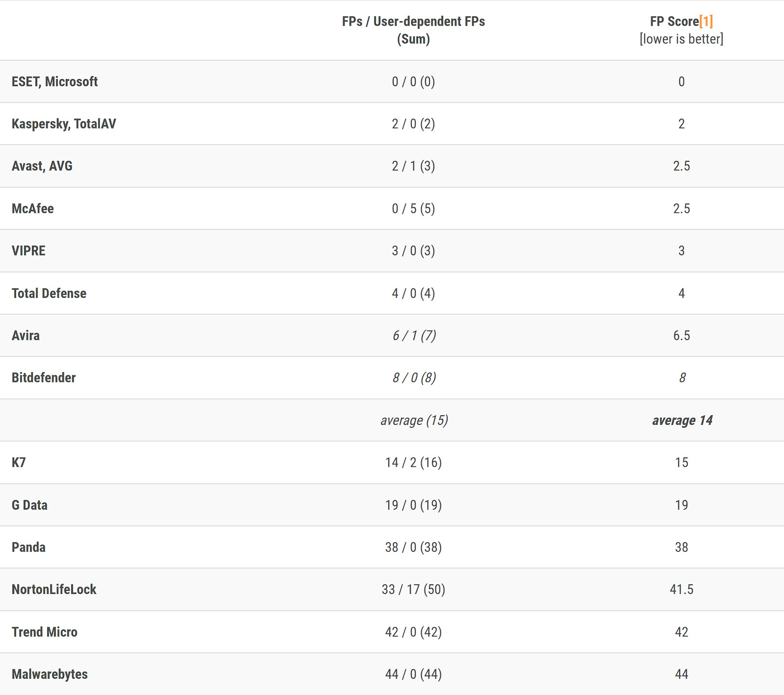Click the Panda row label
The height and width of the screenshot is (695, 784).
(x=28, y=547)
